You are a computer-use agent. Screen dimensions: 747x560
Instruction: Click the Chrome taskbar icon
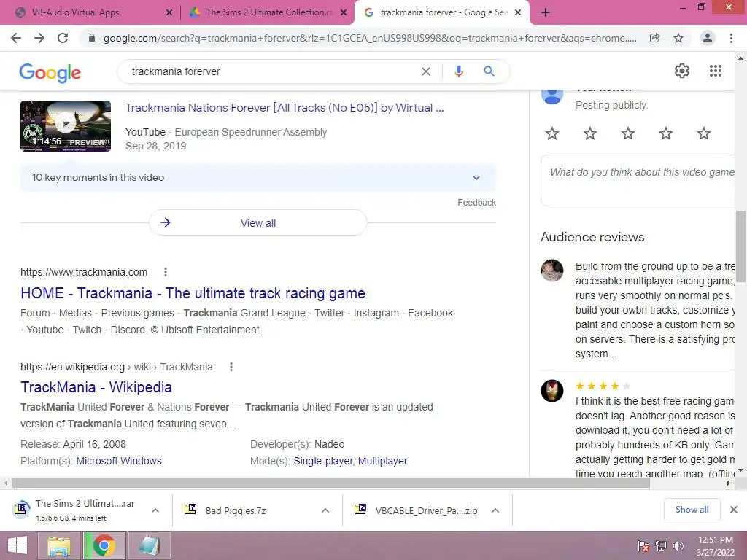(104, 545)
